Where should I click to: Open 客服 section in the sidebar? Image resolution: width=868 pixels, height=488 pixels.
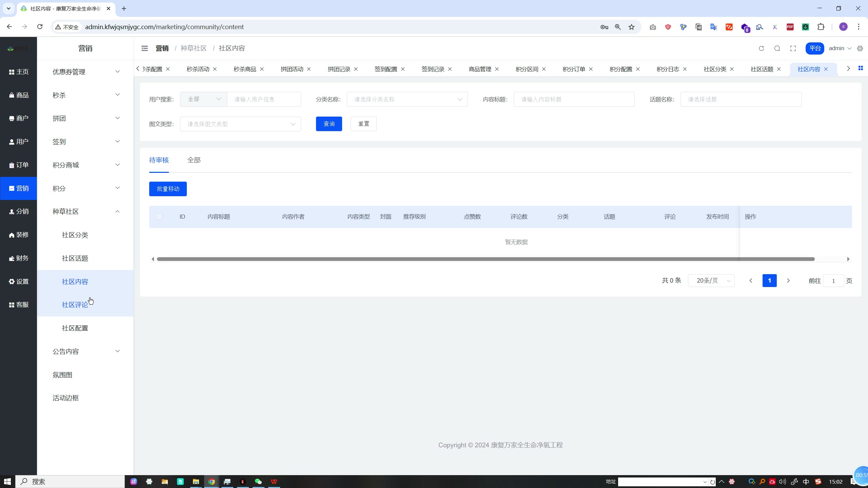coord(19,305)
